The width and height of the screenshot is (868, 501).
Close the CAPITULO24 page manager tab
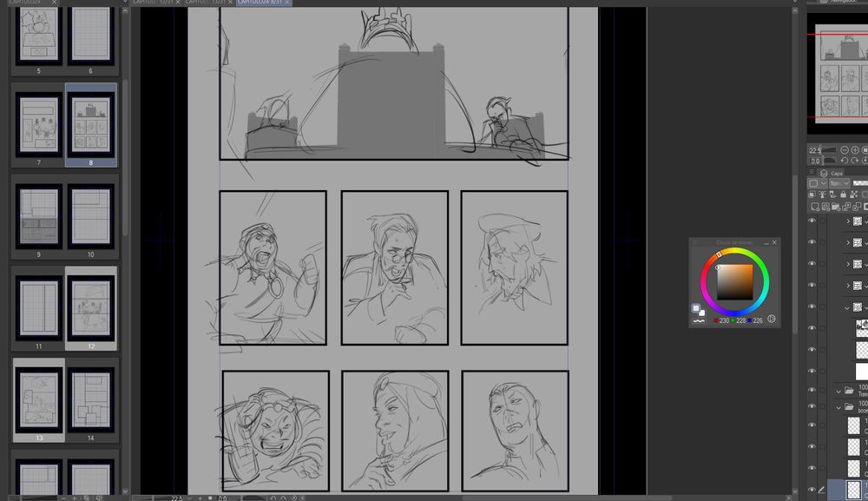pyautogui.click(x=54, y=3)
